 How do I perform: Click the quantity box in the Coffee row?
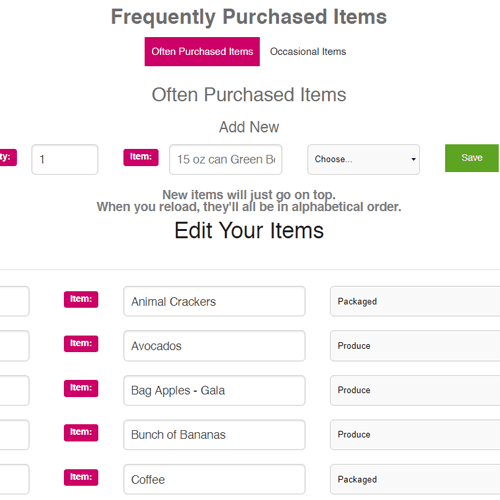[x=14, y=479]
